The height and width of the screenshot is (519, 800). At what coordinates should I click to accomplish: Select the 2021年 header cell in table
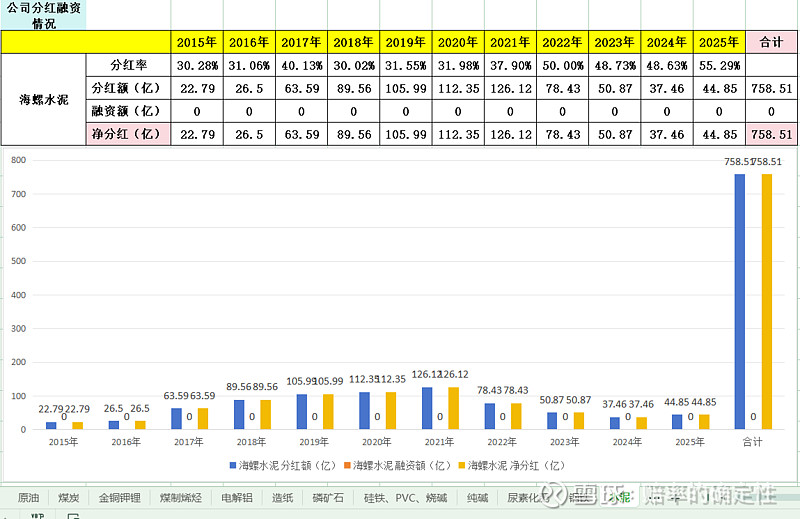pos(510,42)
